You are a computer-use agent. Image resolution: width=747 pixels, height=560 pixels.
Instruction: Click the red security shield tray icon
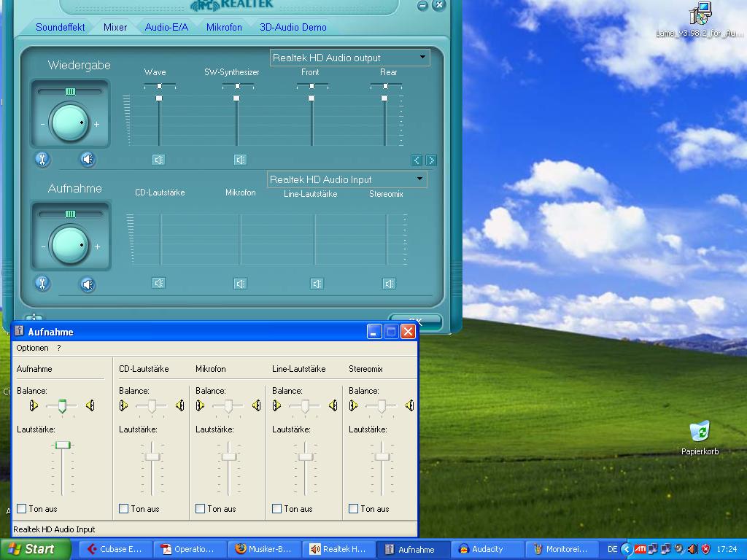pyautogui.click(x=705, y=549)
